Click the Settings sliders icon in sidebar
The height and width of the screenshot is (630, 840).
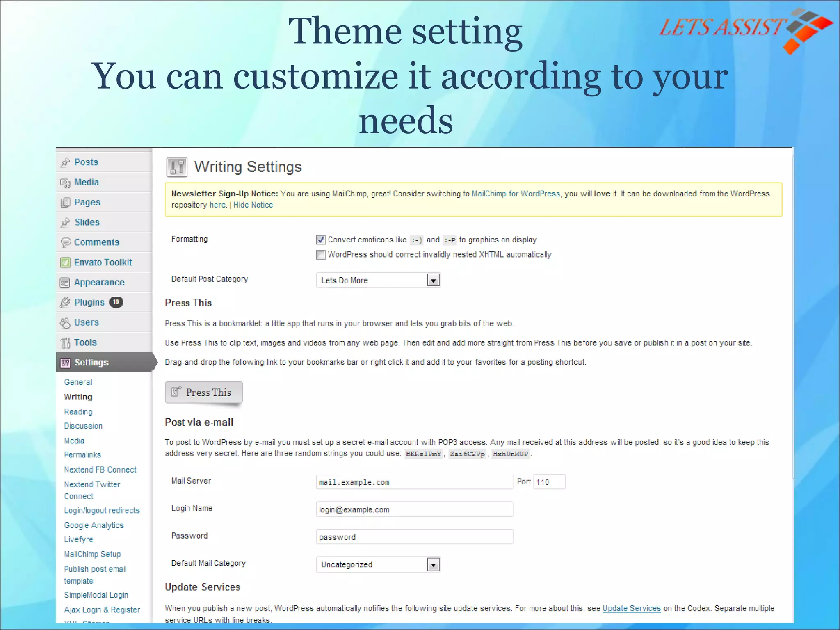[65, 363]
